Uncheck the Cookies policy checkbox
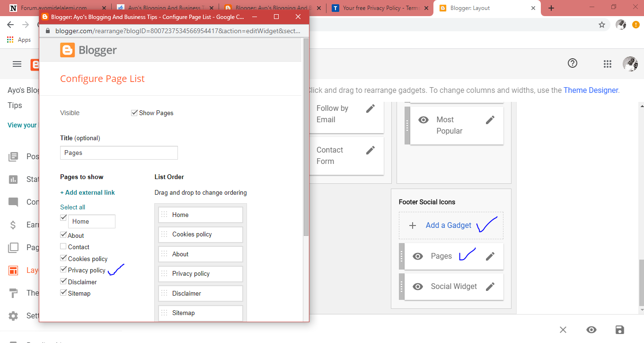This screenshot has height=343, width=644. [x=63, y=258]
